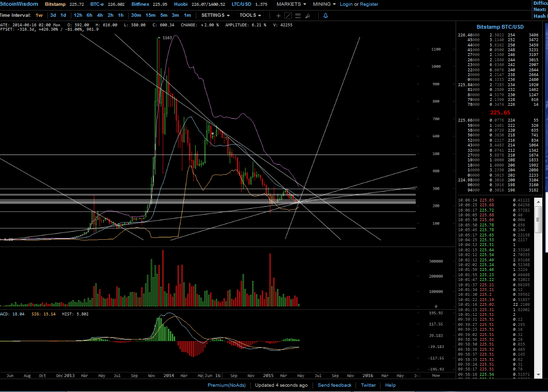Click the 2016 label on time axis

368,376
